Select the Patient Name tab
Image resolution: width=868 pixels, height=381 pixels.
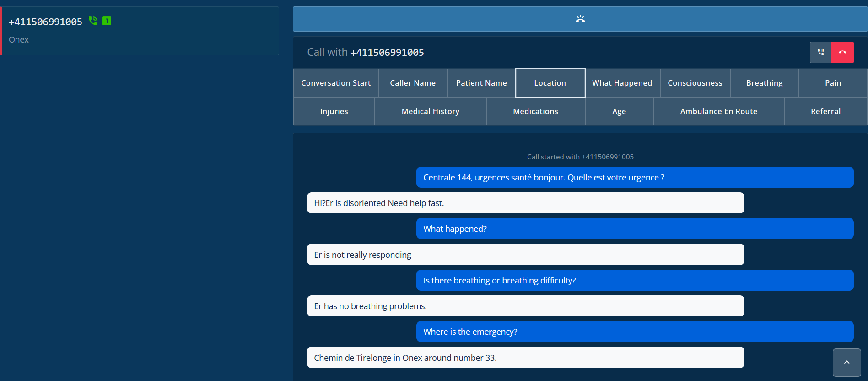[x=481, y=83]
